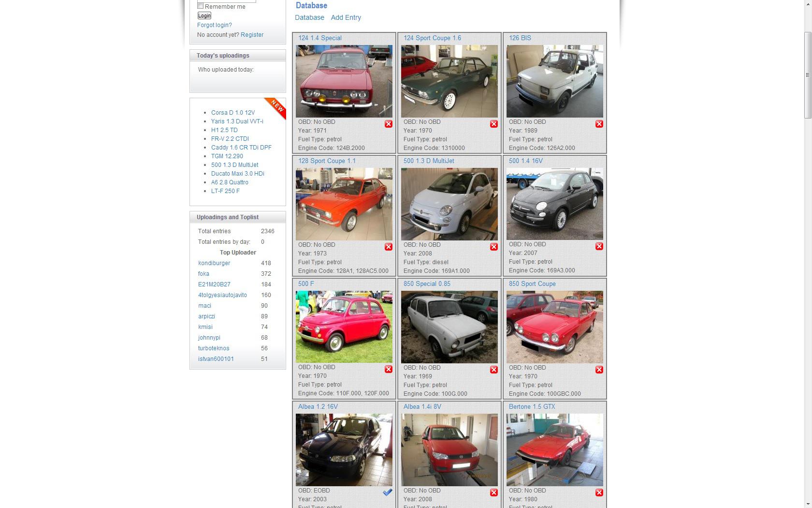Click the green 124 Sport Coupe photo

449,81
